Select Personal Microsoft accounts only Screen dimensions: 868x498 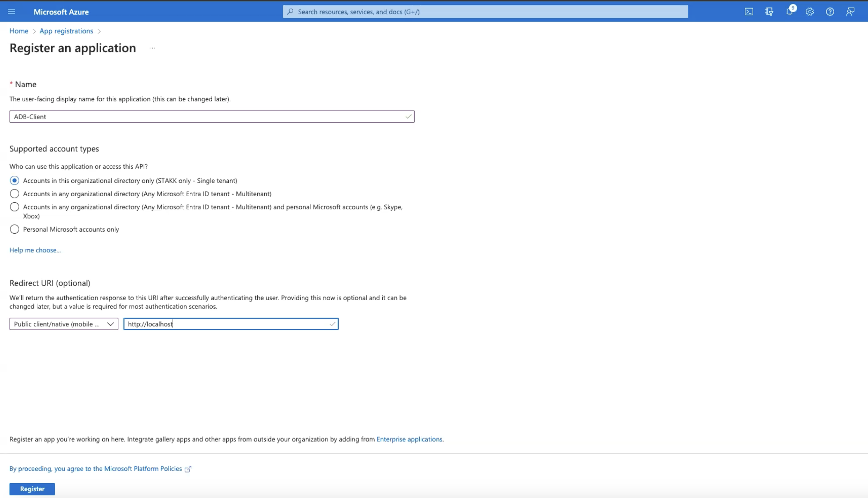(x=14, y=229)
